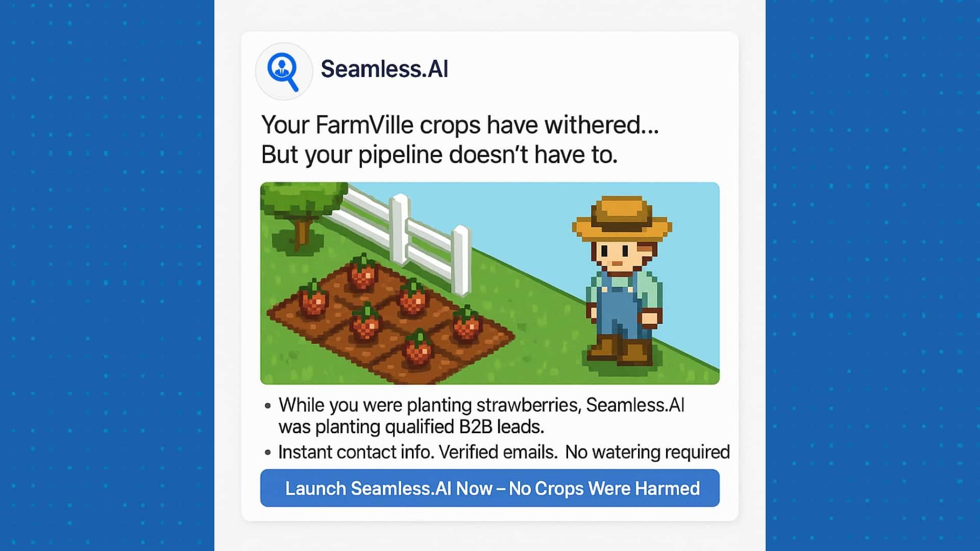Click the 'No watering required' text
Image resolution: width=980 pixels, height=551 pixels.
[647, 452]
